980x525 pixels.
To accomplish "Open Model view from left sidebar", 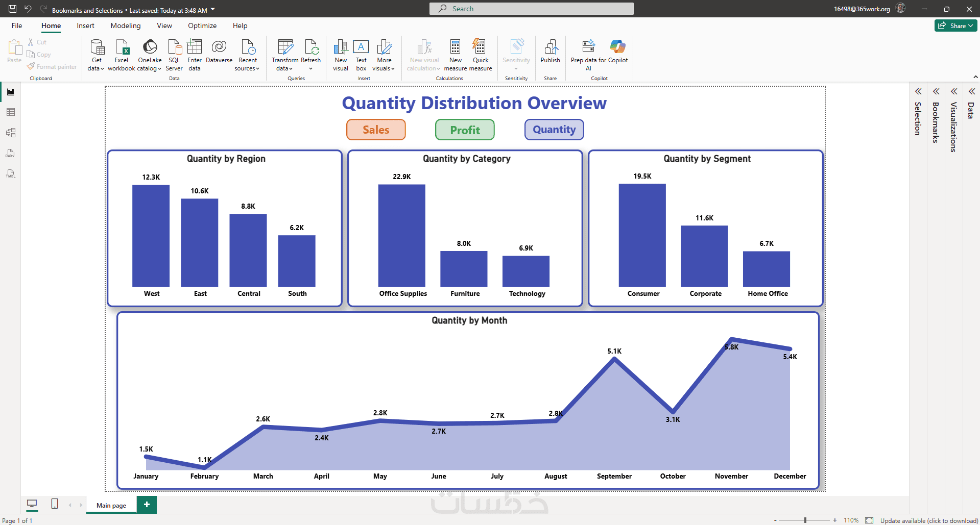I will click(11, 133).
